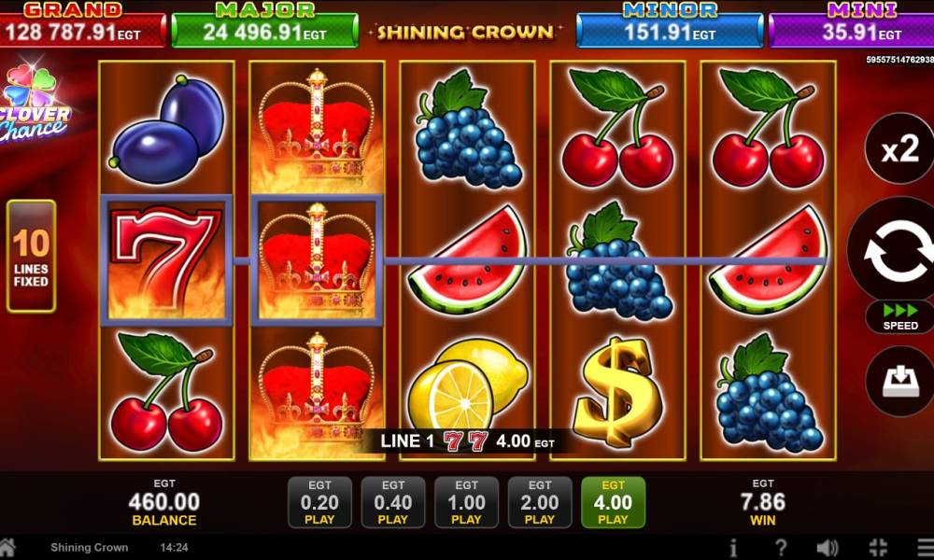The width and height of the screenshot is (934, 560).
Task: Mute sound using the speaker icon
Action: click(x=828, y=547)
